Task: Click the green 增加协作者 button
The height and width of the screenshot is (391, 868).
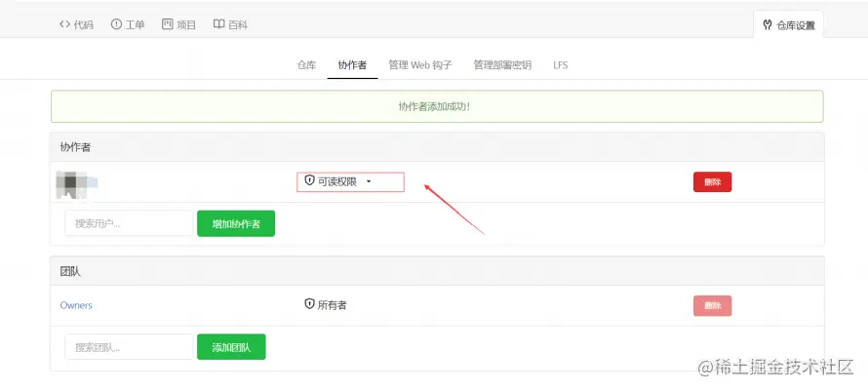Action: [236, 223]
